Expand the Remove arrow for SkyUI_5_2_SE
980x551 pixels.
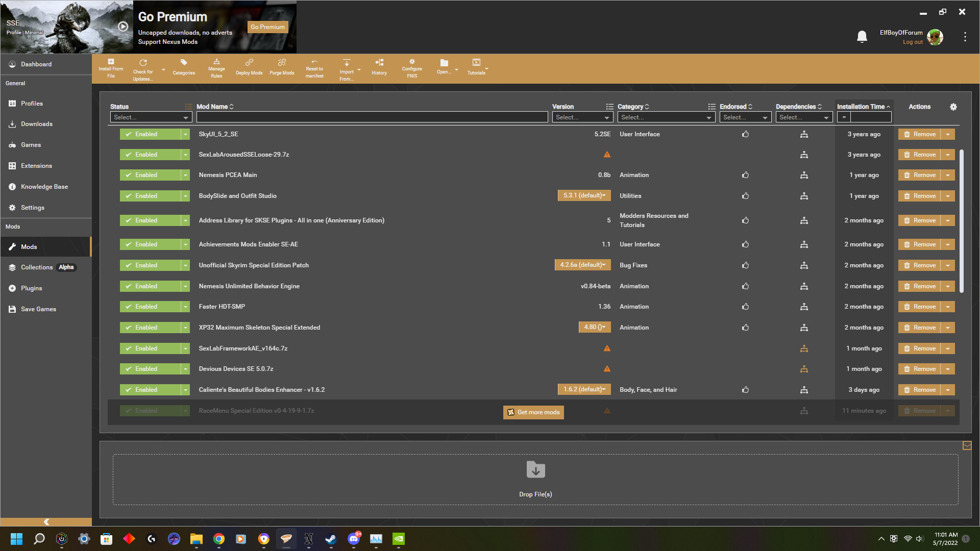(948, 134)
